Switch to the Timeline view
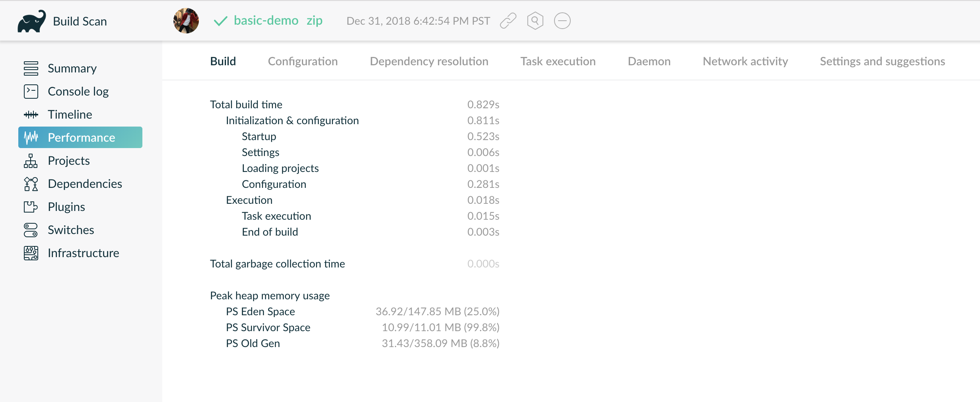The image size is (980, 402). pyautogui.click(x=69, y=114)
